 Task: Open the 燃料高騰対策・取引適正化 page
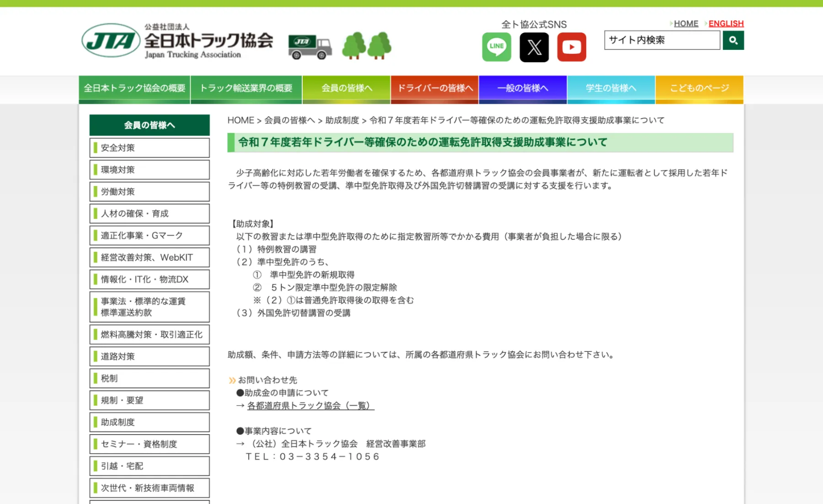coord(149,334)
